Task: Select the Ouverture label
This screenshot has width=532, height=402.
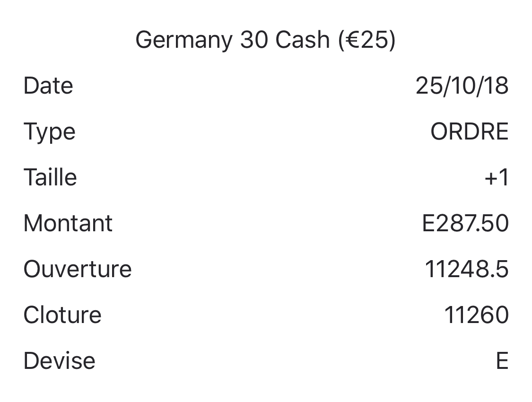Action: 78,269
